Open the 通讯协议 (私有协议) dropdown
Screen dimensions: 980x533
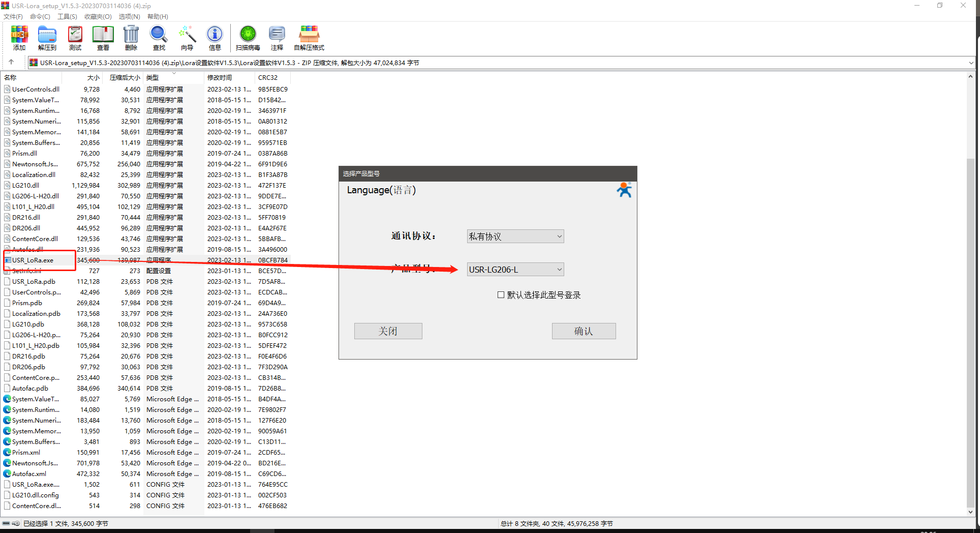(x=515, y=236)
